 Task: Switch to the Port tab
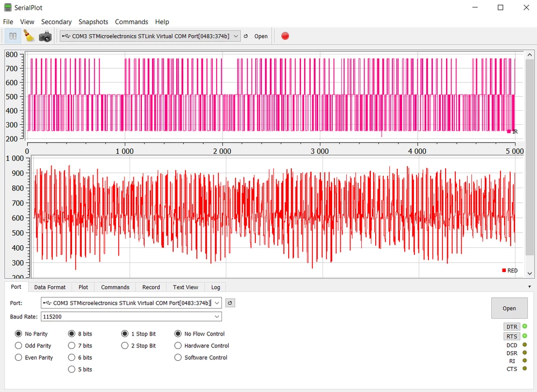[16, 287]
